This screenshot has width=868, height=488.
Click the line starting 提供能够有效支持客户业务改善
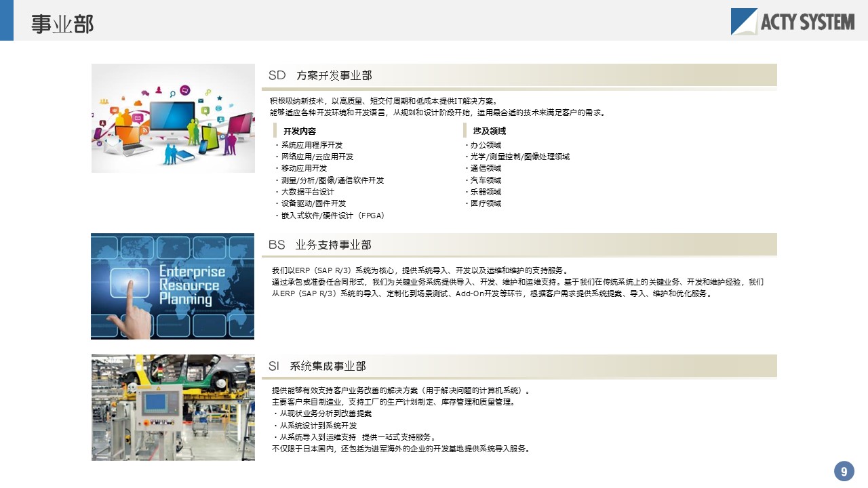pyautogui.click(x=401, y=390)
